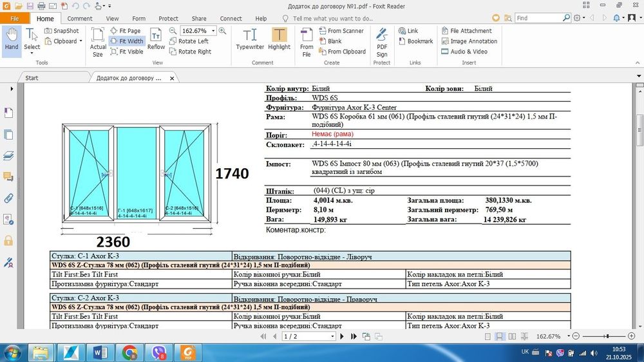This screenshot has width=644, height=362.
Task: Rotate the page right
Action: click(191, 52)
